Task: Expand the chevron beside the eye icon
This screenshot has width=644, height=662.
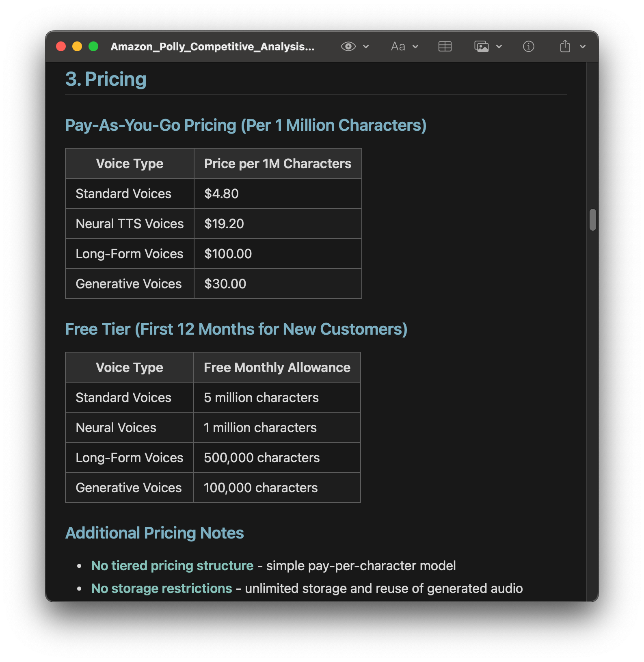Action: 366,47
